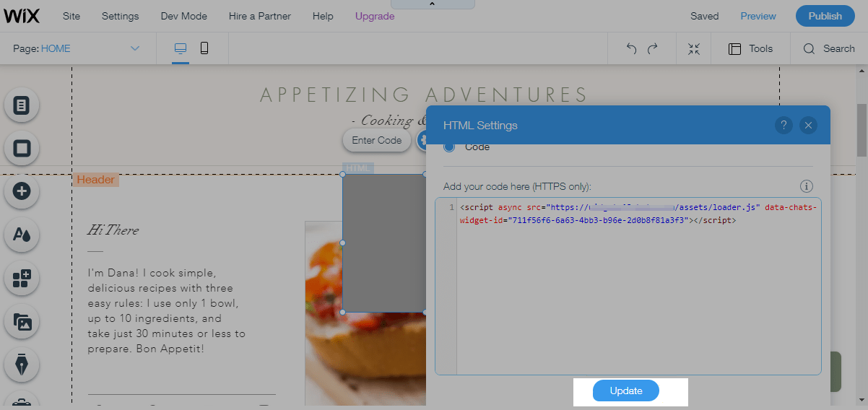The image size is (868, 410).
Task: Collapse the top bar with arrow handle
Action: click(433, 4)
